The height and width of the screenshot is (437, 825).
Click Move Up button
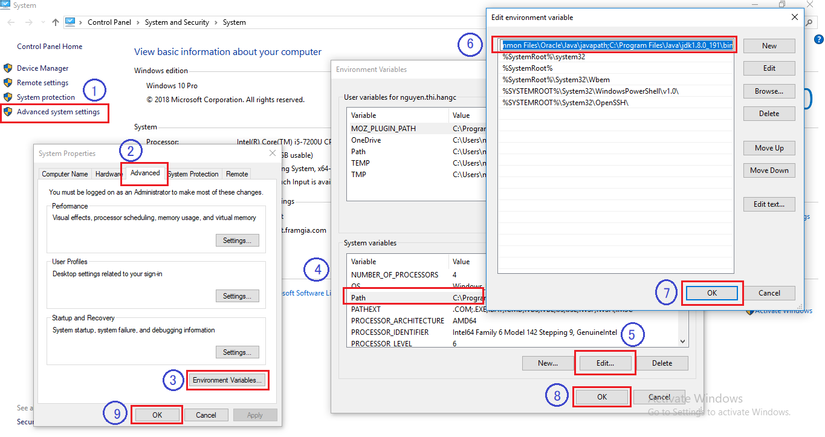(x=769, y=148)
